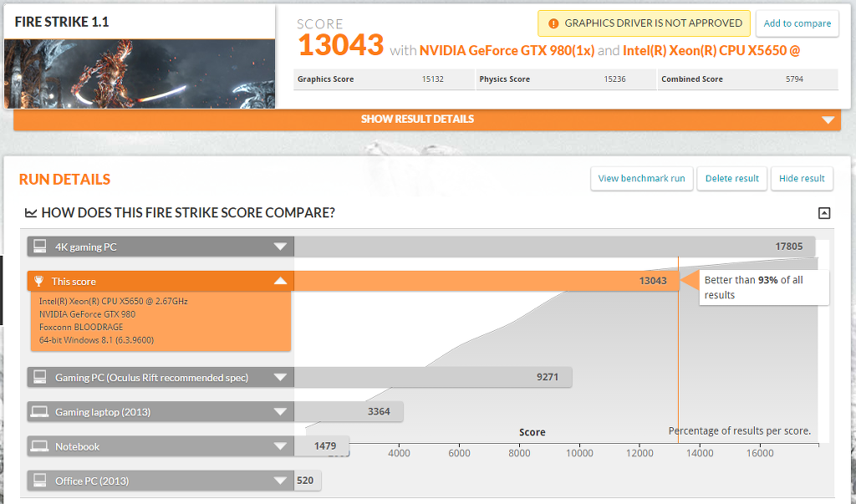Click the Oculus Rift Gaming PC monitor icon
This screenshot has height=504, width=856.
click(39, 378)
